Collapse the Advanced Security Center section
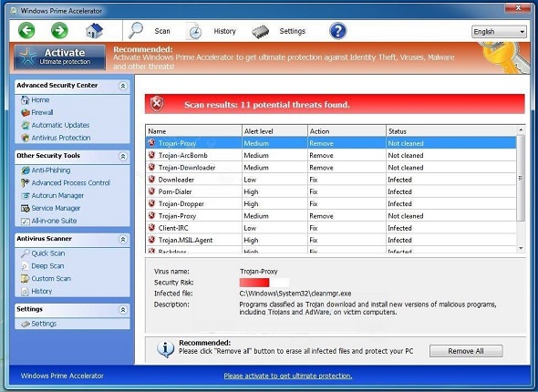This screenshot has width=538, height=392. pos(123,86)
